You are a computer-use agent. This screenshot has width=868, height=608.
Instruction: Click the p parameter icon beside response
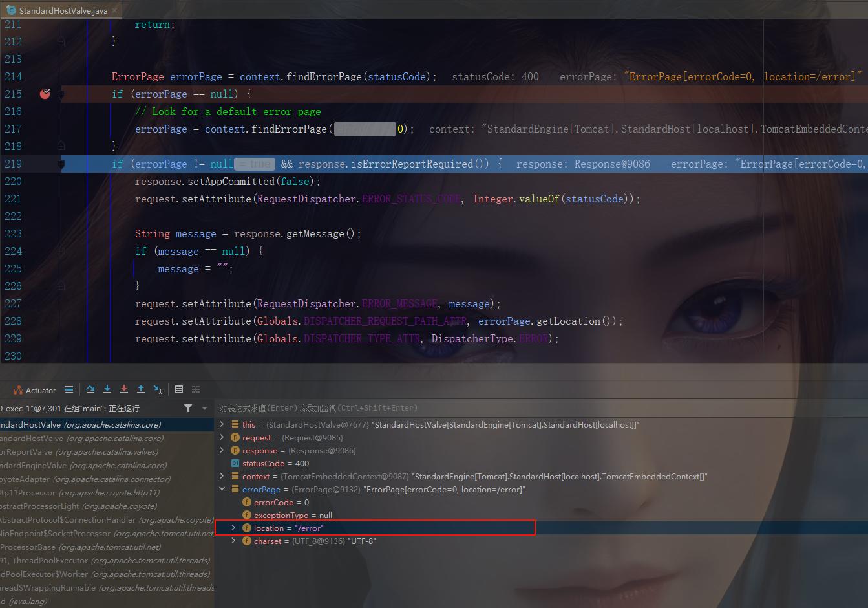click(235, 450)
